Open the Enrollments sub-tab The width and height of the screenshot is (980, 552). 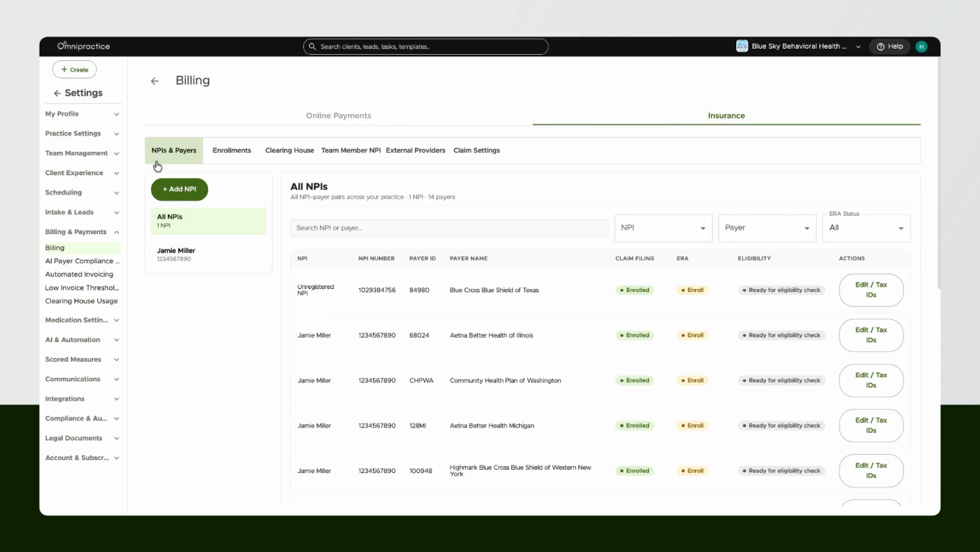pyautogui.click(x=232, y=151)
